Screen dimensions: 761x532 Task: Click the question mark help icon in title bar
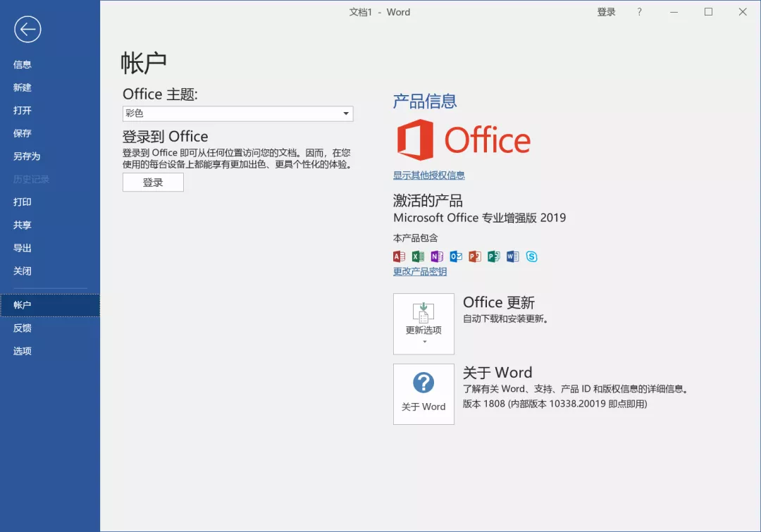(639, 12)
